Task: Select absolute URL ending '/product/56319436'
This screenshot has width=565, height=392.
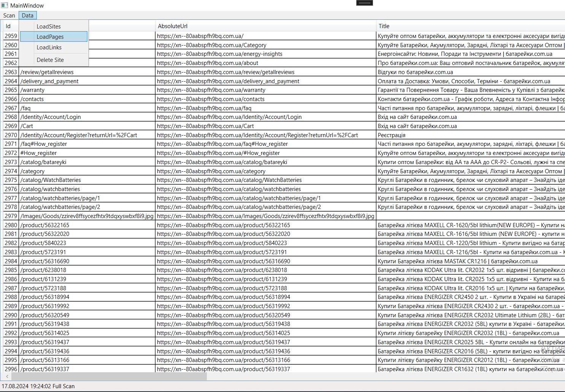Action: (265, 351)
